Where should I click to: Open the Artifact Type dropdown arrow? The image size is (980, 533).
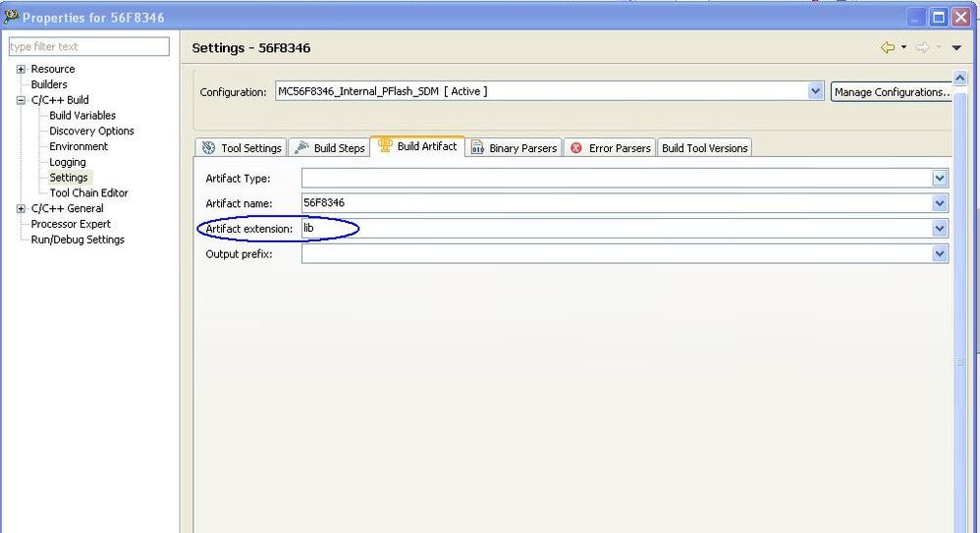point(940,178)
